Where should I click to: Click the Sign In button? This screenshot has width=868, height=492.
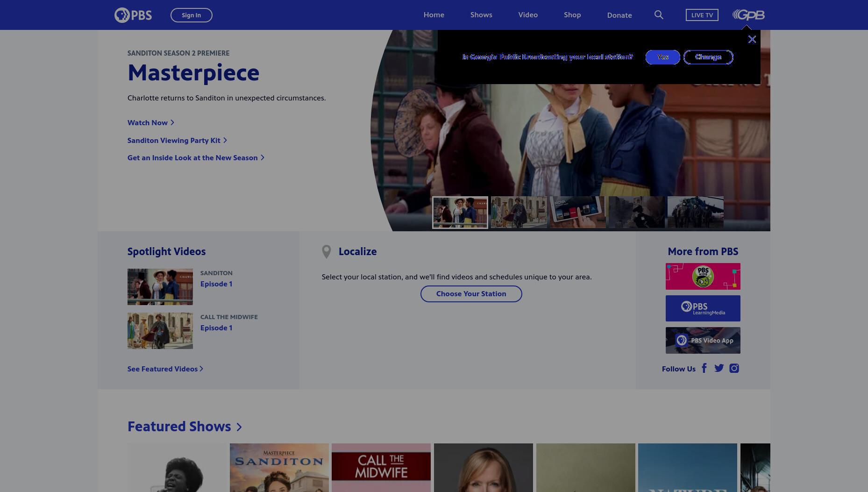(x=192, y=15)
